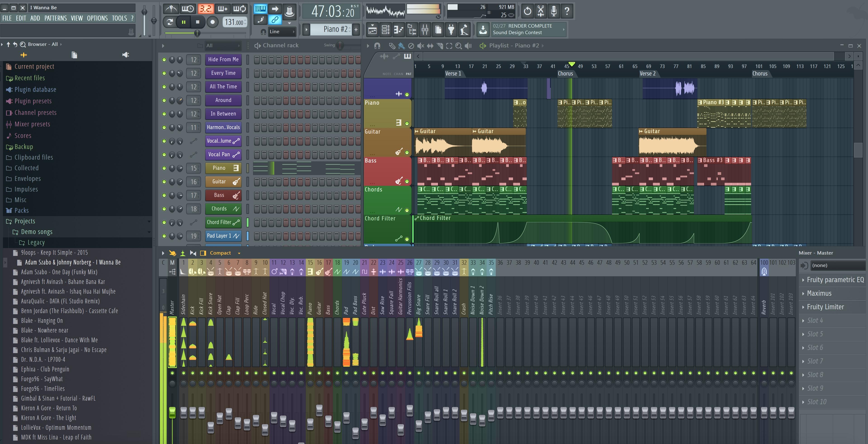Open the Piano roll view button
Screen dimensions: 868x444
tap(399, 30)
